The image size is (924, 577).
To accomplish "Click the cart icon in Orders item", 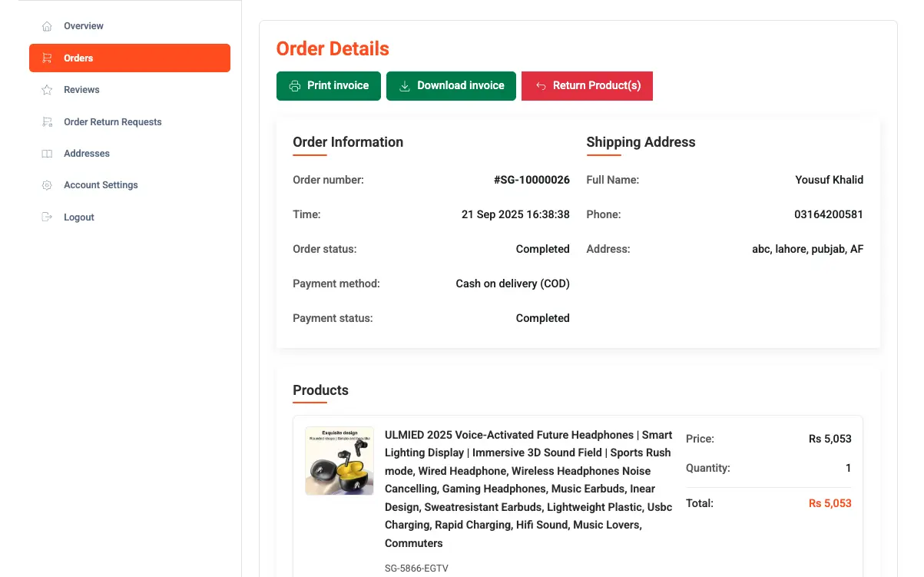I will pos(47,58).
